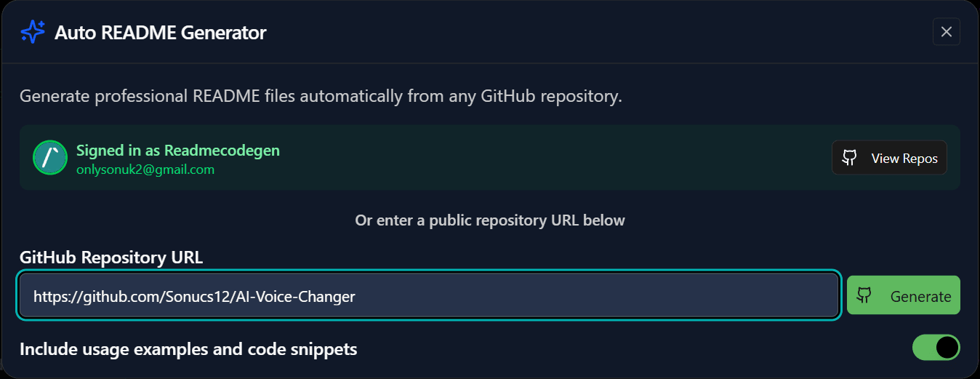Viewport: 980px width, 379px height.
Task: Click the GitHub icon in View Repos
Action: pos(849,158)
